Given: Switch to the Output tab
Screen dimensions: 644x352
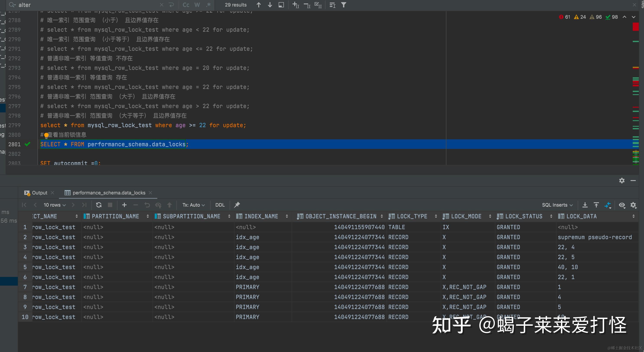Looking at the screenshot, I should coord(39,193).
